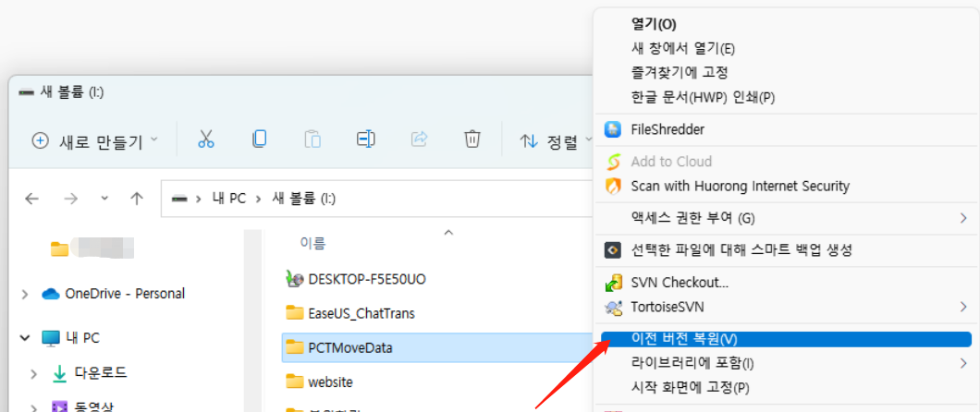Expand OneDrive - Personal tree node

click(x=25, y=294)
